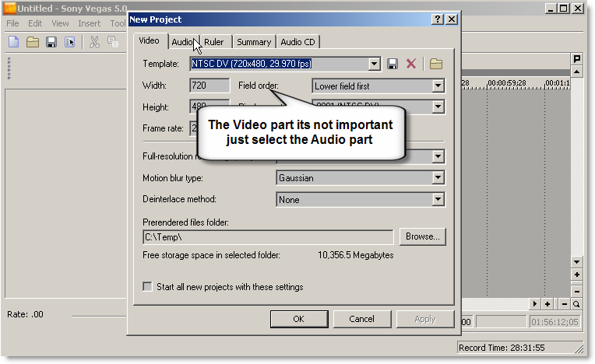Image resolution: width=595 pixels, height=364 pixels.
Task: Delete template with the red X icon
Action: 411,64
